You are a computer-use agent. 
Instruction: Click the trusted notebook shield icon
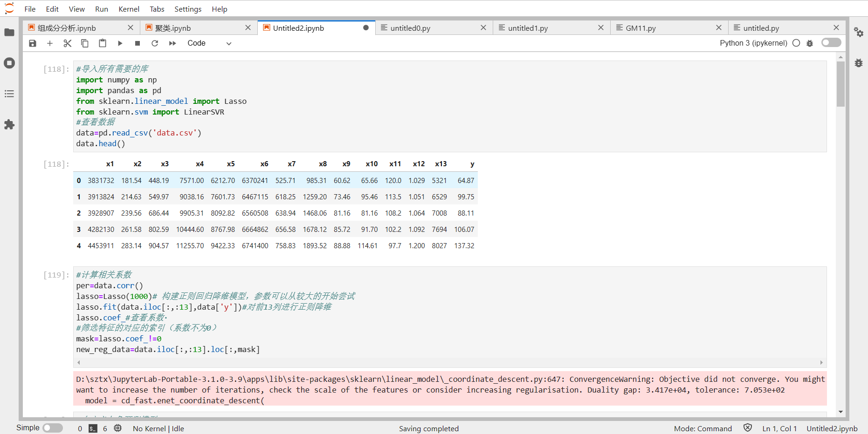[x=748, y=428]
